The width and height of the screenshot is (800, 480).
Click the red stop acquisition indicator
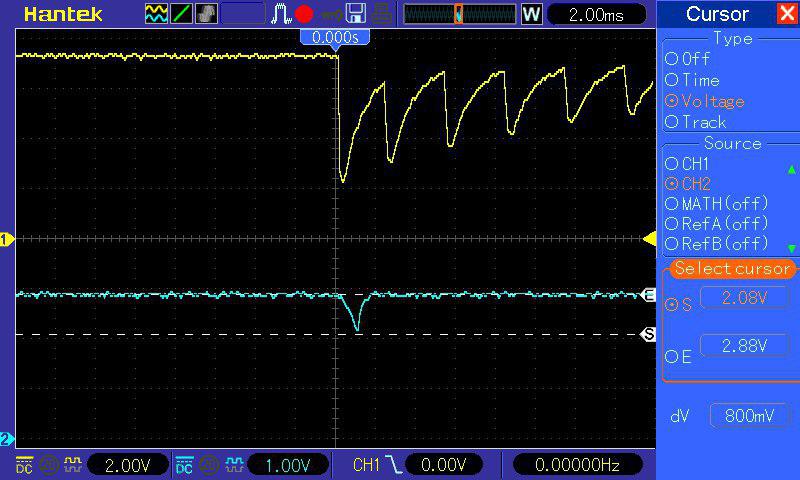tap(304, 14)
